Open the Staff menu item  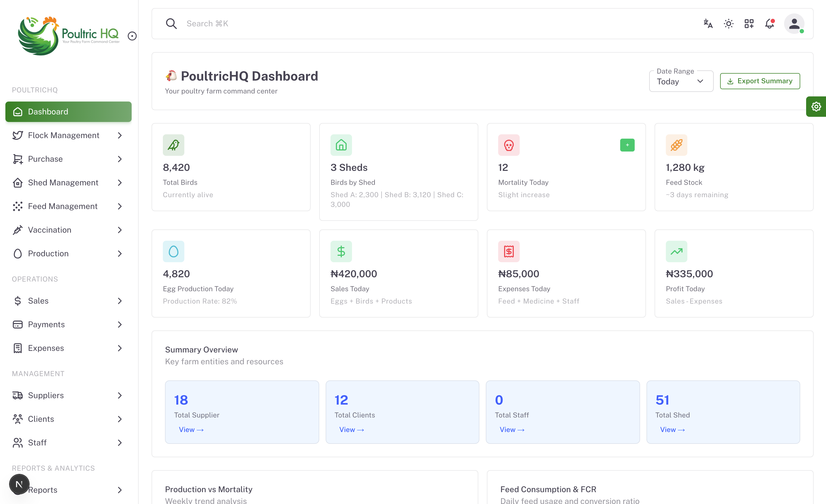(x=69, y=442)
